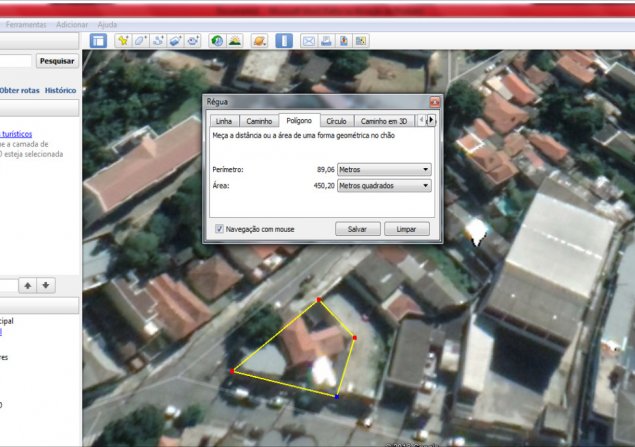Switch to the 'Círculo' tab
Screen dimensions: 635x447
pos(336,121)
